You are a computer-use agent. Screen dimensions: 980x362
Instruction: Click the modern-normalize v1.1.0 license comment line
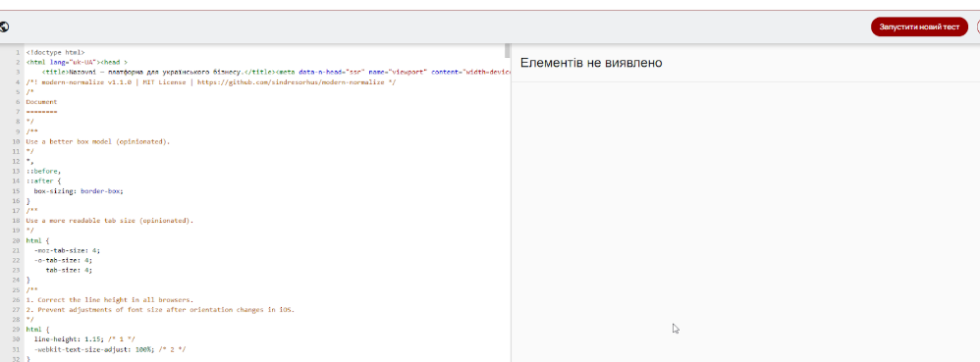[210, 82]
